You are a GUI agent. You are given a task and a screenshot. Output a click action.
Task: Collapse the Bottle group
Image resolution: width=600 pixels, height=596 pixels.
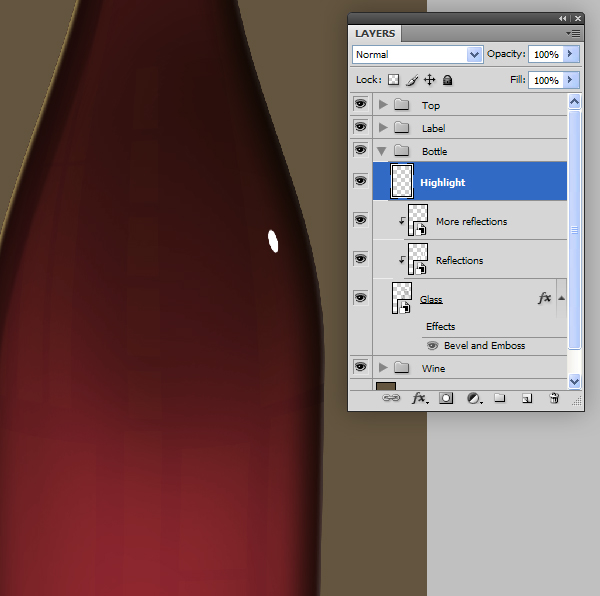382,151
